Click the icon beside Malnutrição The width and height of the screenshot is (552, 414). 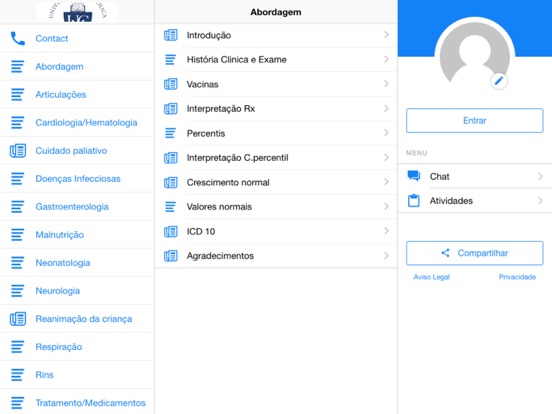point(18,234)
